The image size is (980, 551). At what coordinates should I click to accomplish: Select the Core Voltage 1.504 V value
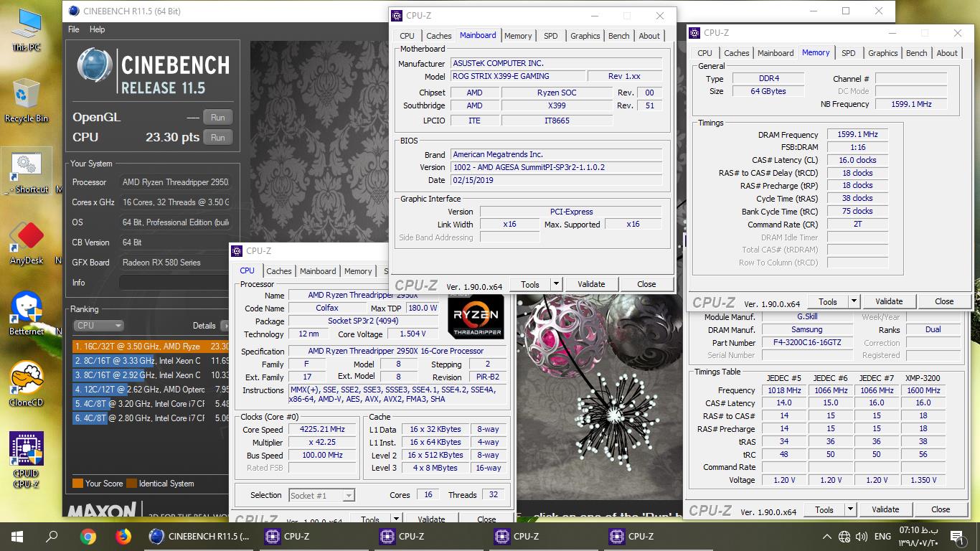click(413, 334)
